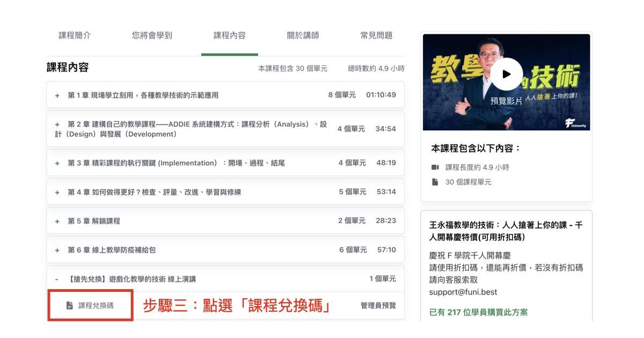Click the 管理員預覽 label
The width and height of the screenshot is (644, 338).
(x=378, y=305)
